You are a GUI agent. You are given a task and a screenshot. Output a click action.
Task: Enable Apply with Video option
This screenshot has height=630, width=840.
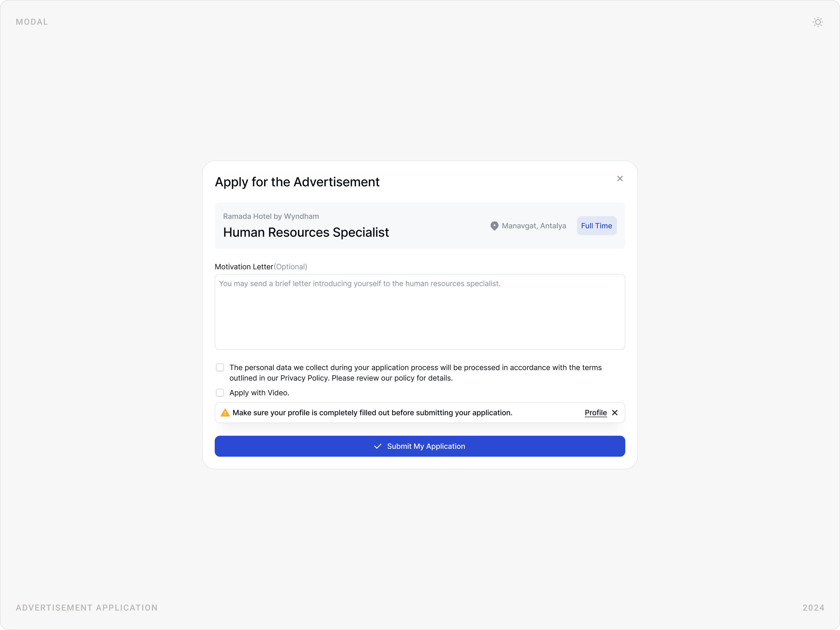point(220,392)
